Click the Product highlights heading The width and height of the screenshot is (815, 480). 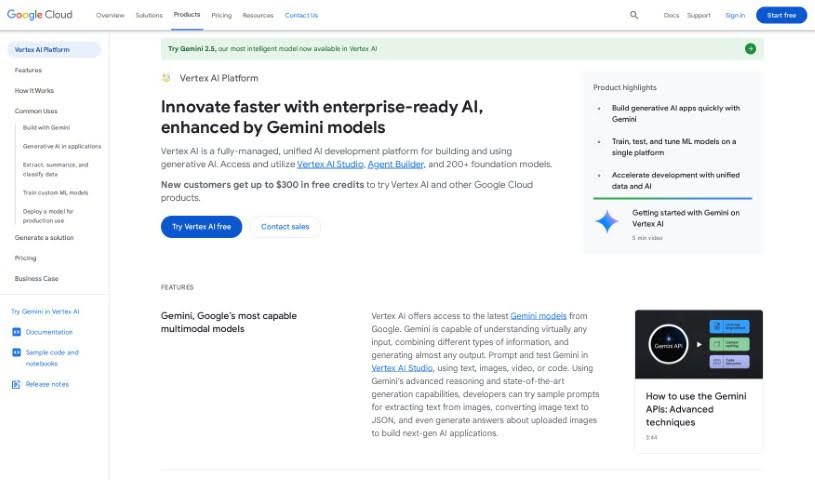[x=625, y=87]
